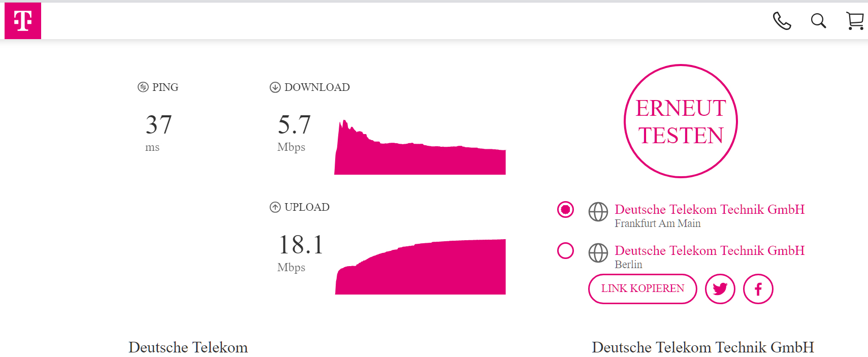Image resolution: width=868 pixels, height=357 pixels.
Task: Select the Frankfurt Am Main server radio
Action: click(565, 209)
